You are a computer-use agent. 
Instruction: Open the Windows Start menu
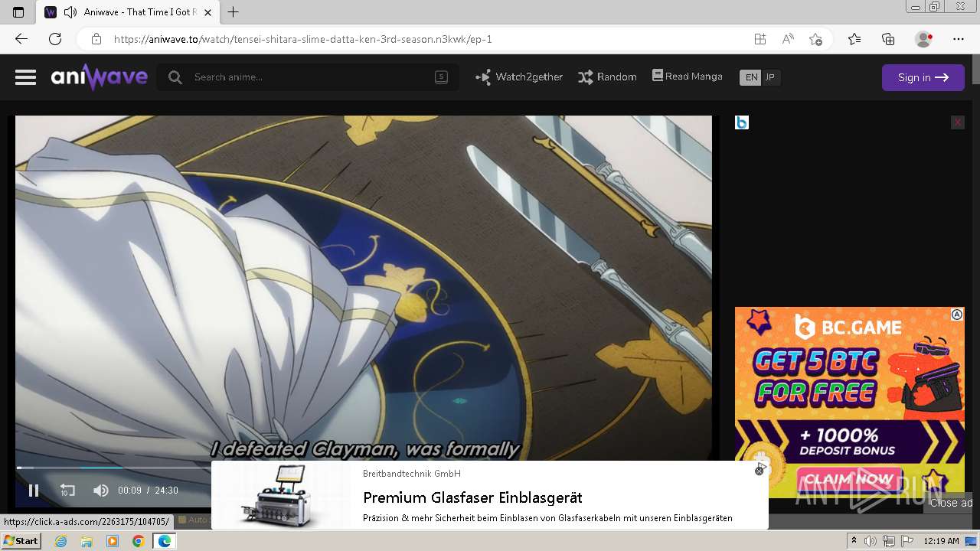click(21, 541)
